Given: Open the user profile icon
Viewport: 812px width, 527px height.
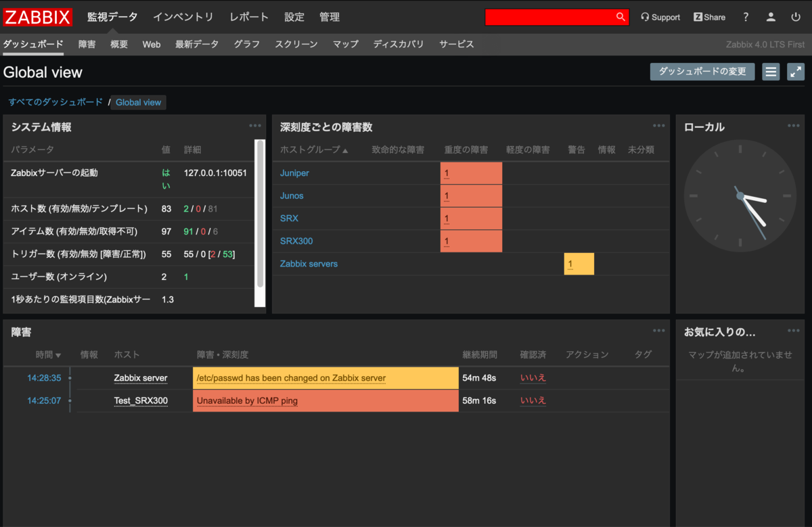Looking at the screenshot, I should point(771,17).
